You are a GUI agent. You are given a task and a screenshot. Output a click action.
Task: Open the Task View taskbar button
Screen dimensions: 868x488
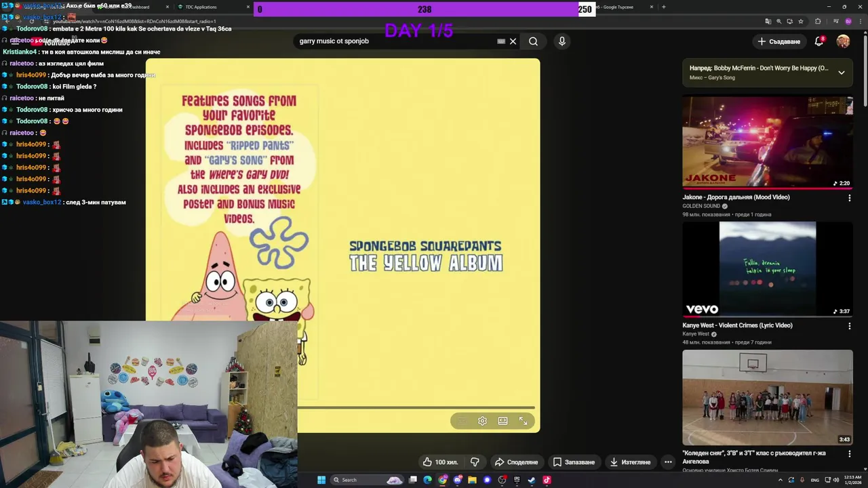click(413, 480)
